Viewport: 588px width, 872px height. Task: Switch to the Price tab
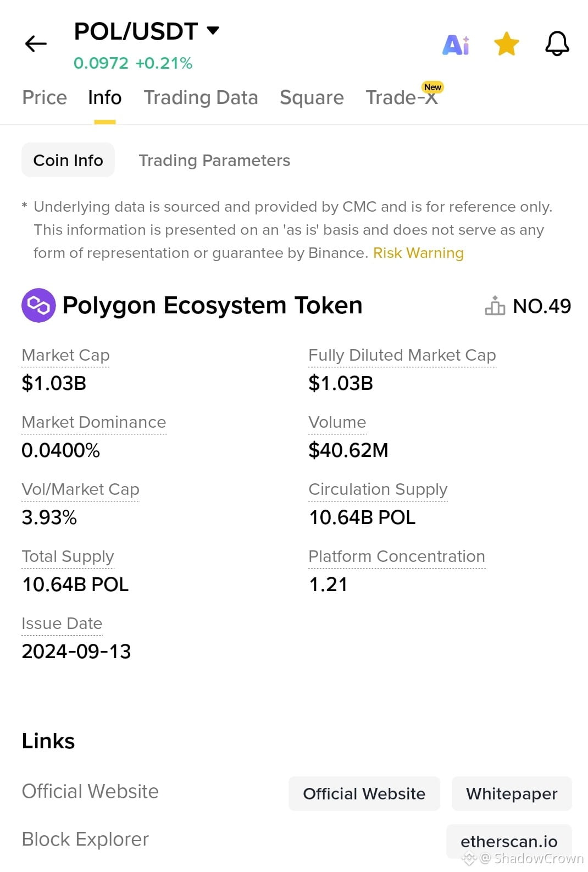[45, 97]
